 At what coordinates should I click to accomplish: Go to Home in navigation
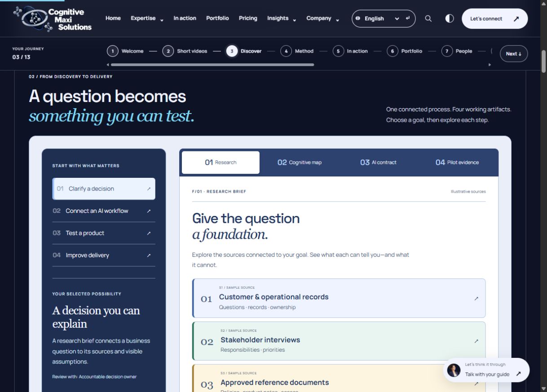click(113, 18)
